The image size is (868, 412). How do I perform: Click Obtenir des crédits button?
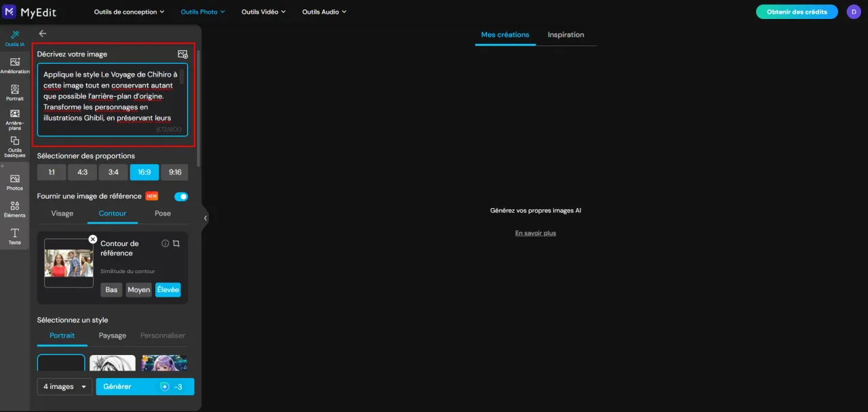tap(797, 12)
